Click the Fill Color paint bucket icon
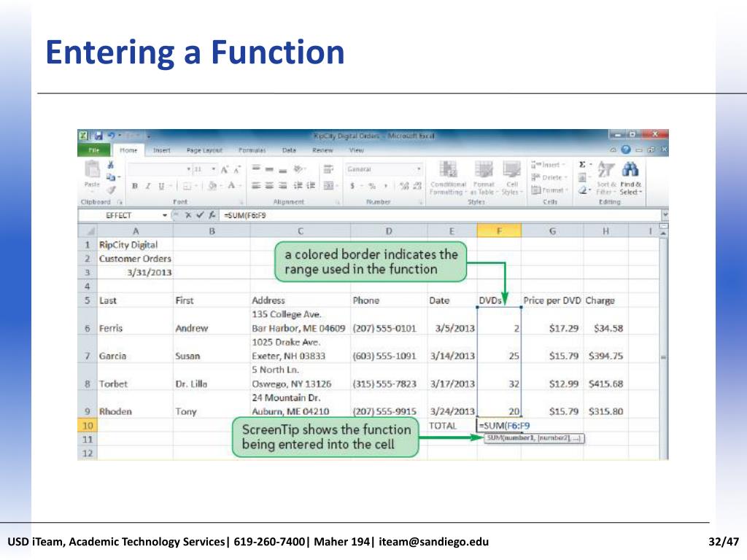Viewport: 747px width, 560px height. 212,186
